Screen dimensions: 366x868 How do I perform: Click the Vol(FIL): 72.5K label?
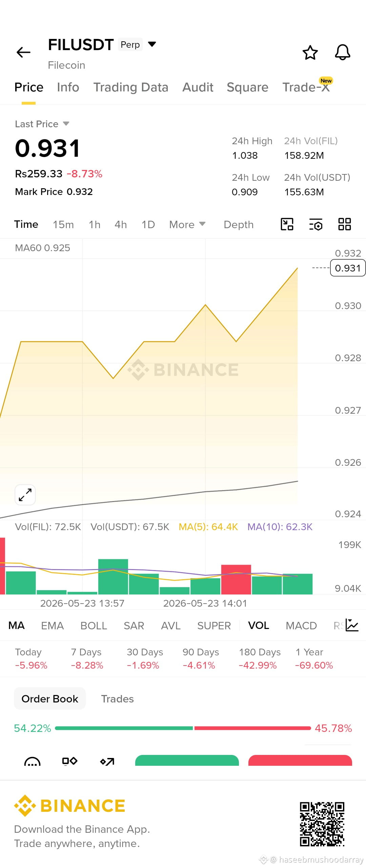pos(48,527)
